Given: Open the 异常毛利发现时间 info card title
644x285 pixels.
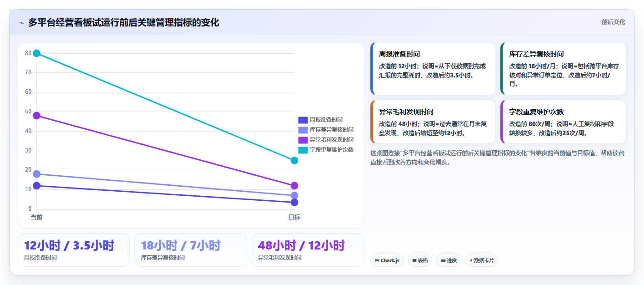Looking at the screenshot, I should (x=406, y=112).
